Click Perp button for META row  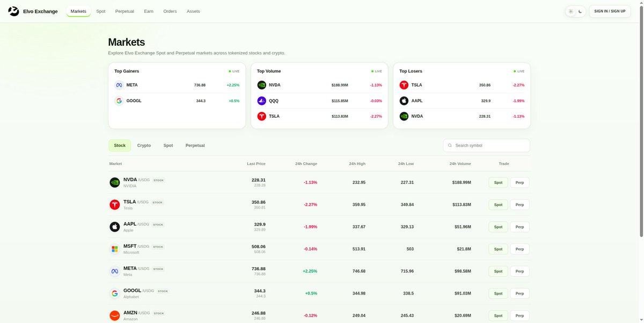point(519,271)
